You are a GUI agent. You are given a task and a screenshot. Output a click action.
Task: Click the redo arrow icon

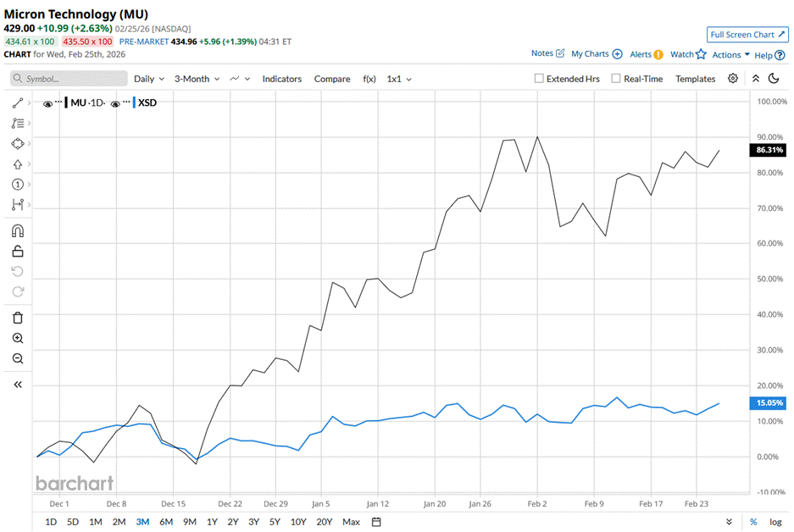pos(18,291)
